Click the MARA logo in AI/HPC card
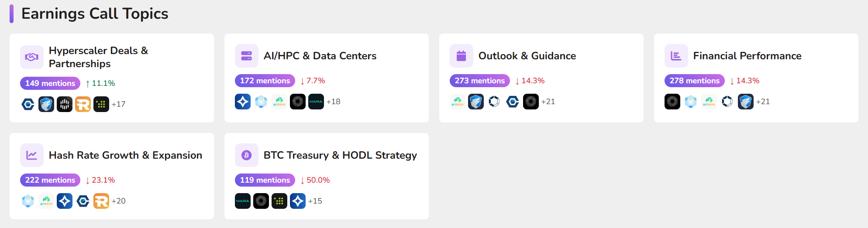Image resolution: width=868 pixels, height=228 pixels. coord(316,102)
